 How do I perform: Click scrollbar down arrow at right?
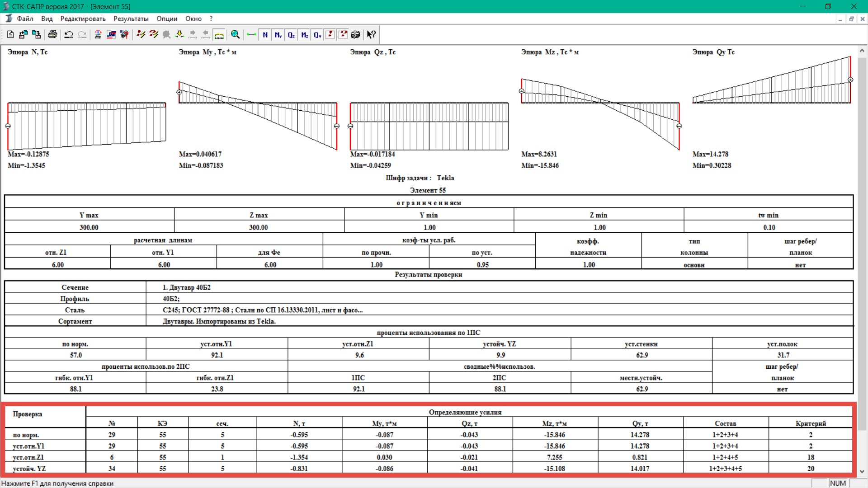point(862,471)
